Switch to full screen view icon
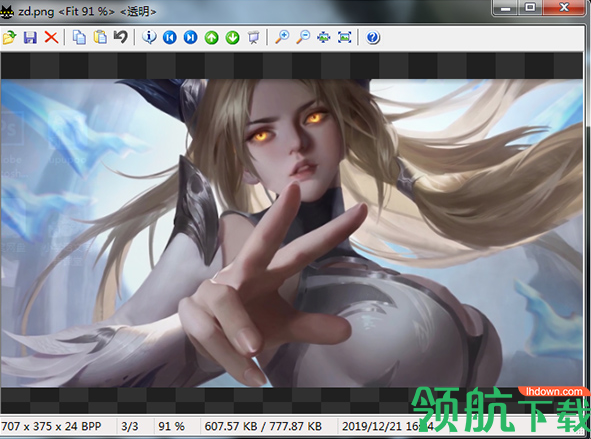This screenshot has width=591, height=439. [x=344, y=37]
